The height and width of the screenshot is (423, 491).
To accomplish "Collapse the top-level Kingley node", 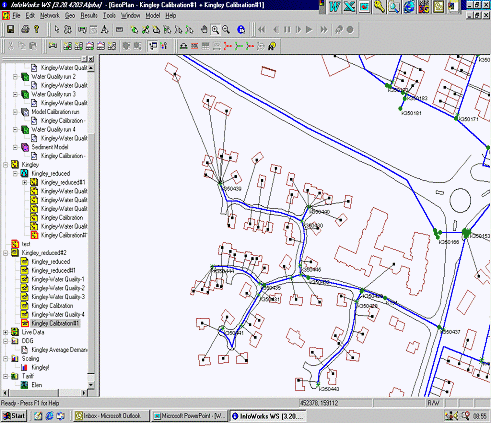I will tap(5, 165).
